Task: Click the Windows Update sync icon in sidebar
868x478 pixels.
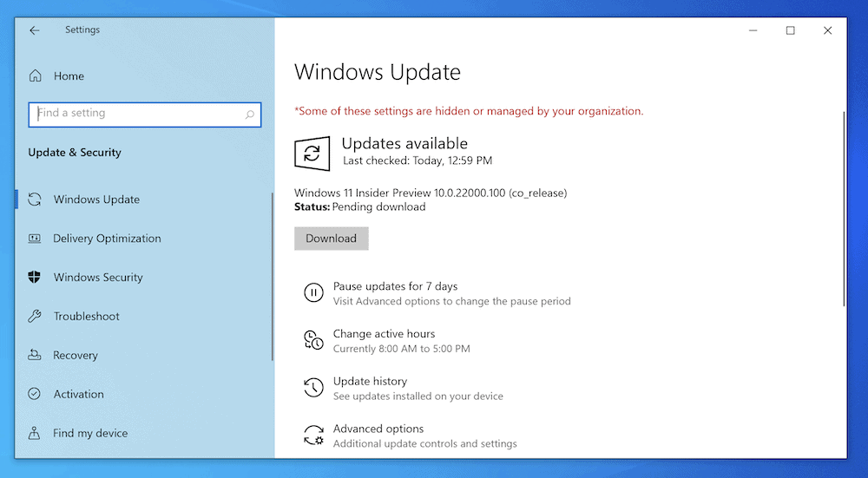Action: [35, 200]
